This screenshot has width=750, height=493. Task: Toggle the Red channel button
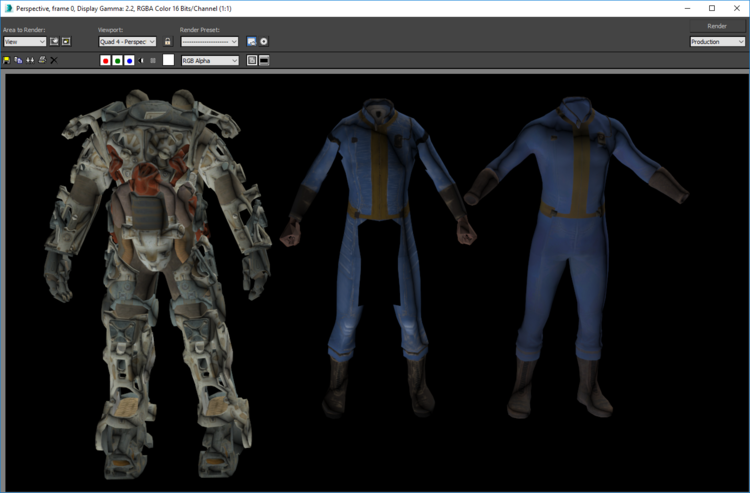(x=106, y=61)
